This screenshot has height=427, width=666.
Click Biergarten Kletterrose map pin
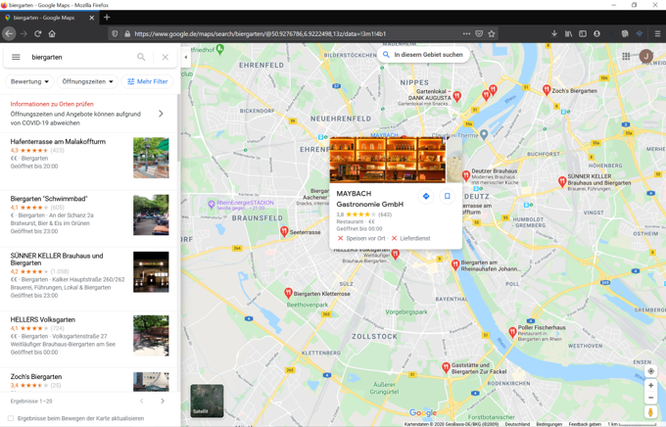coord(288,293)
